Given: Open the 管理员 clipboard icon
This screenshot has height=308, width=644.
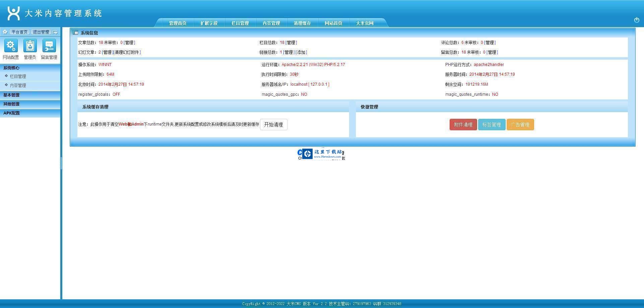Looking at the screenshot, I should (30, 46).
